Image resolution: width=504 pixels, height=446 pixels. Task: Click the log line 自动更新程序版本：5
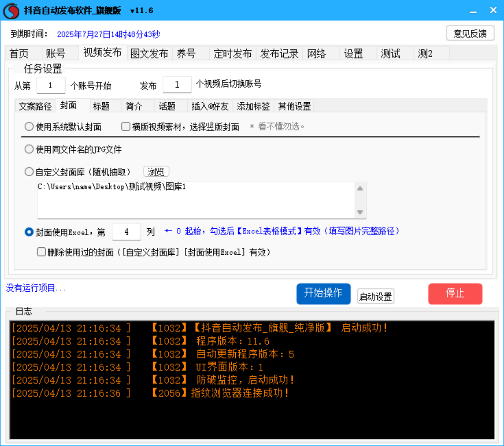pos(153,354)
